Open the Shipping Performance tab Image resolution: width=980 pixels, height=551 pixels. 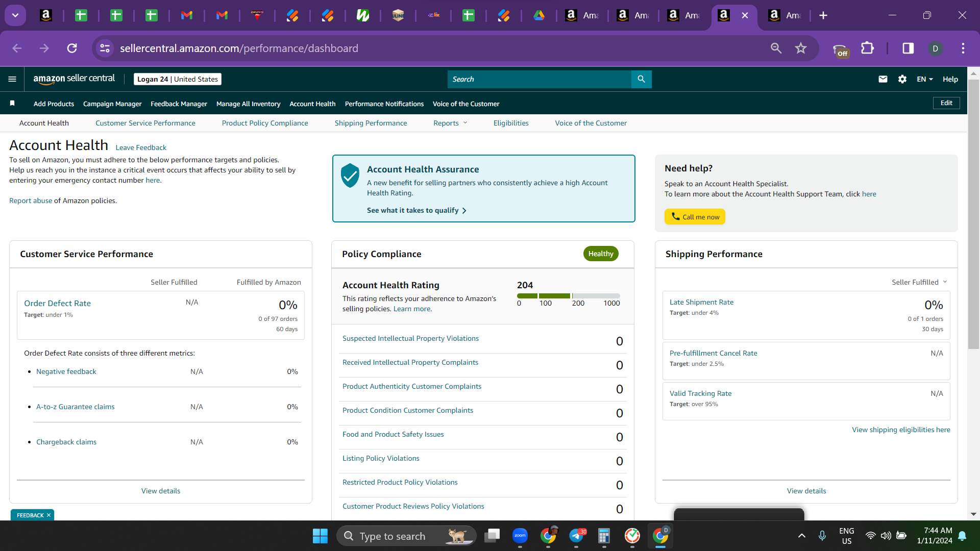point(371,123)
